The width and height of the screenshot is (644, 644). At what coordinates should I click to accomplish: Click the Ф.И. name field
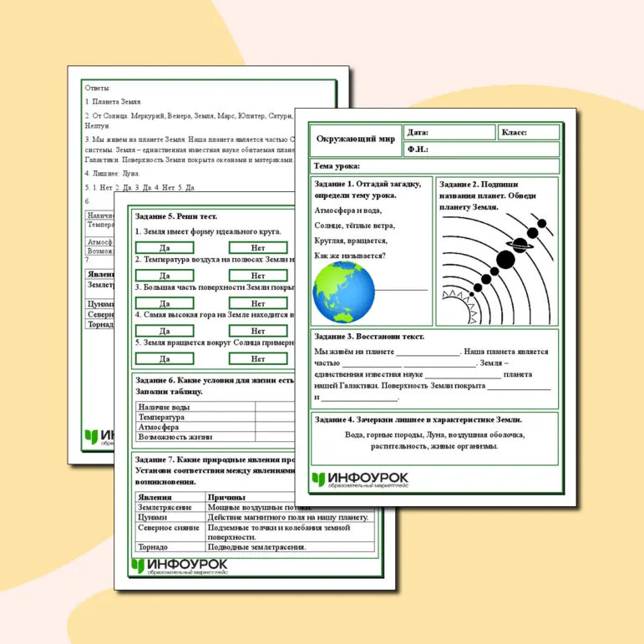(x=482, y=149)
